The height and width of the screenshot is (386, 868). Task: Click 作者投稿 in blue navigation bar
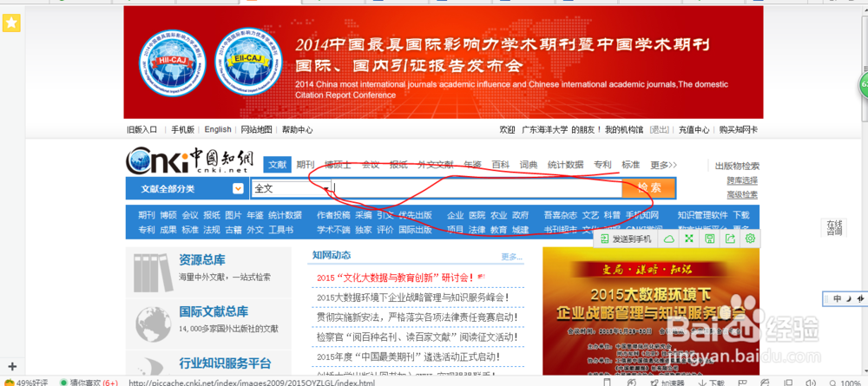click(333, 215)
